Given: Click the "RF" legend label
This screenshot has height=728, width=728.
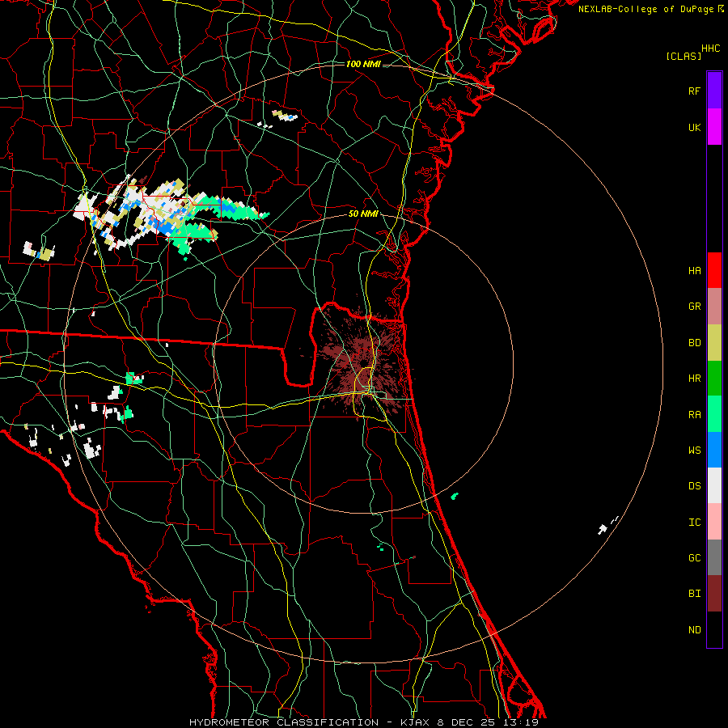Looking at the screenshot, I should click(694, 91).
